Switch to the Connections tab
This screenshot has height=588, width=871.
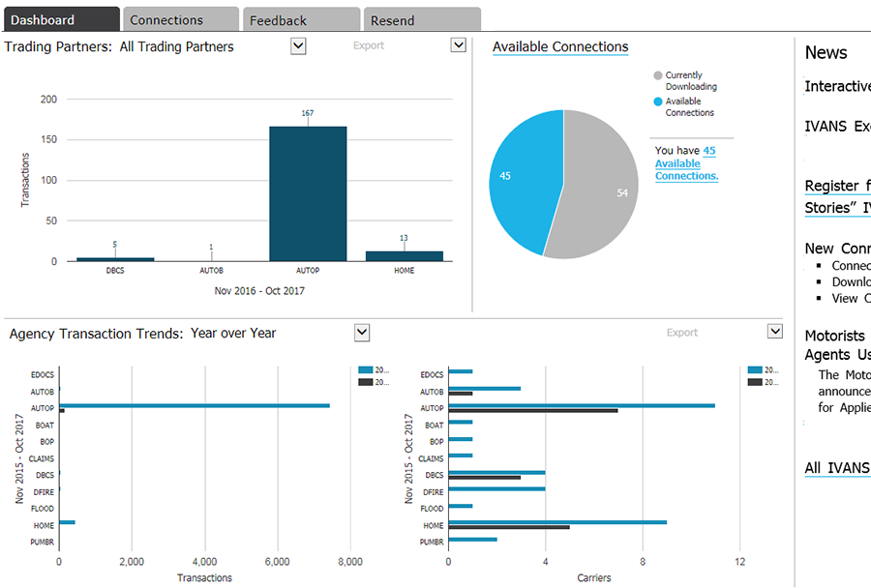pyautogui.click(x=179, y=20)
